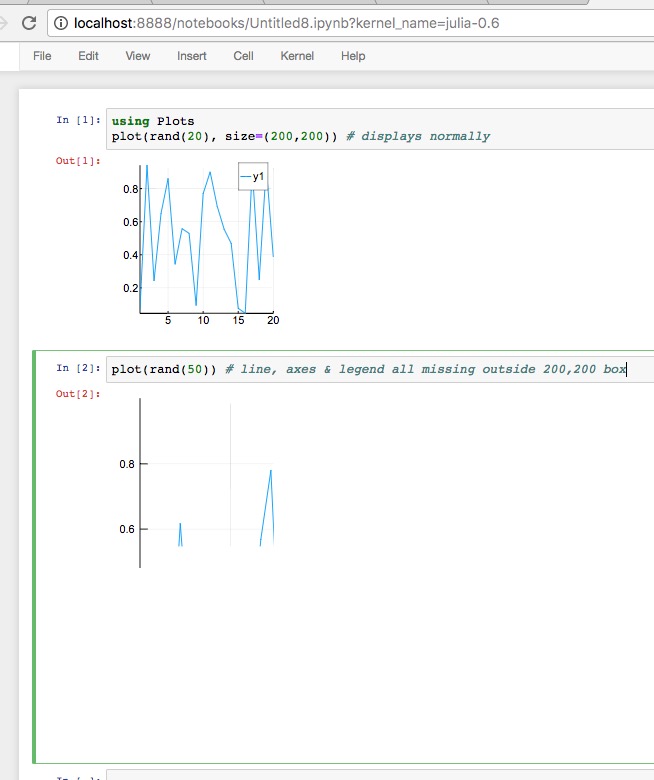Open the View menu
Image resolution: width=654 pixels, height=780 pixels.
[137, 56]
